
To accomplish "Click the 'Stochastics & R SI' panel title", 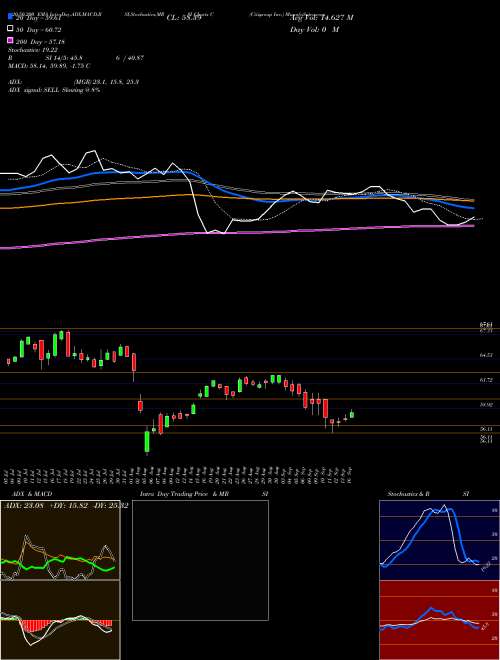I will coord(428,494).
